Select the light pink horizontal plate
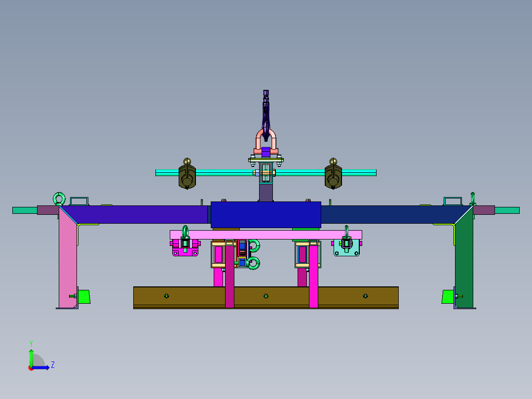The width and height of the screenshot is (532, 399). [x=266, y=235]
